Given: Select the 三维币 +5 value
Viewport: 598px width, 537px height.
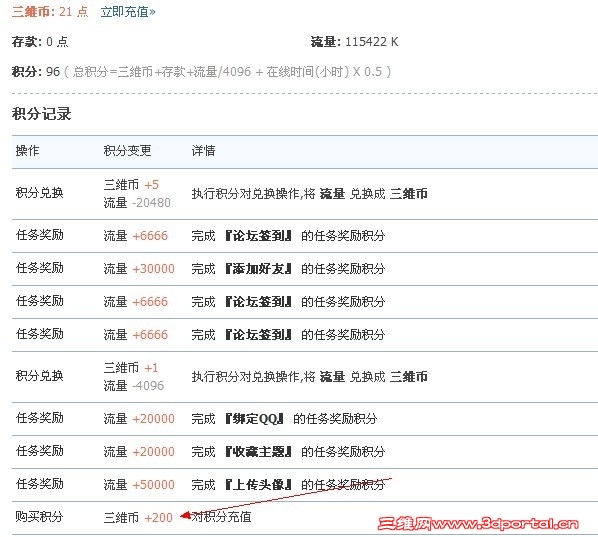Looking at the screenshot, I should point(131,185).
